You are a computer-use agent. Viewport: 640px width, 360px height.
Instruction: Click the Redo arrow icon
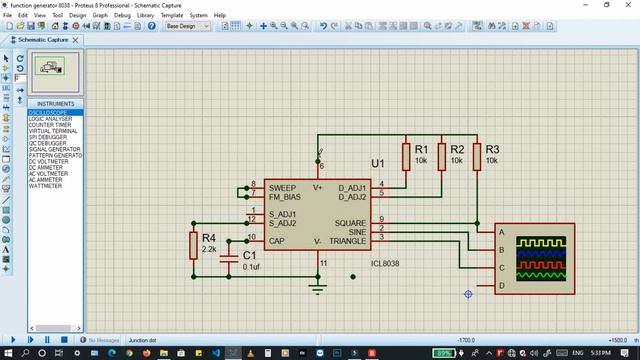pos(334,26)
